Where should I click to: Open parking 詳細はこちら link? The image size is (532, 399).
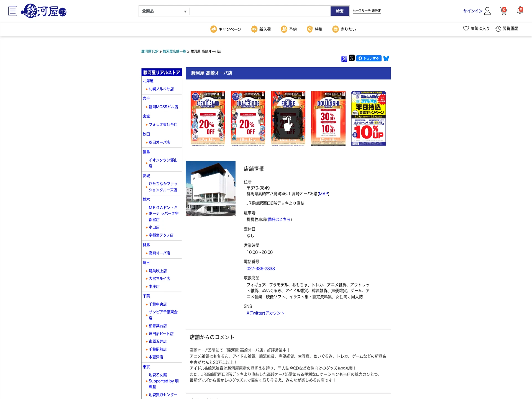tap(279, 219)
